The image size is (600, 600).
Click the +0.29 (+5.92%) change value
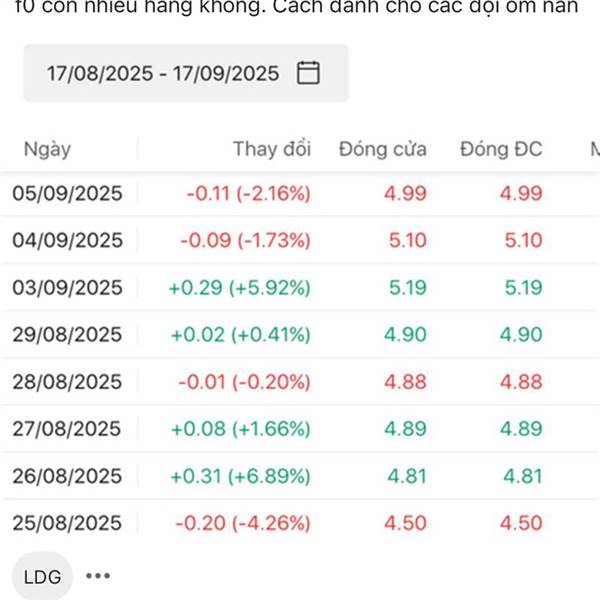[x=240, y=288]
